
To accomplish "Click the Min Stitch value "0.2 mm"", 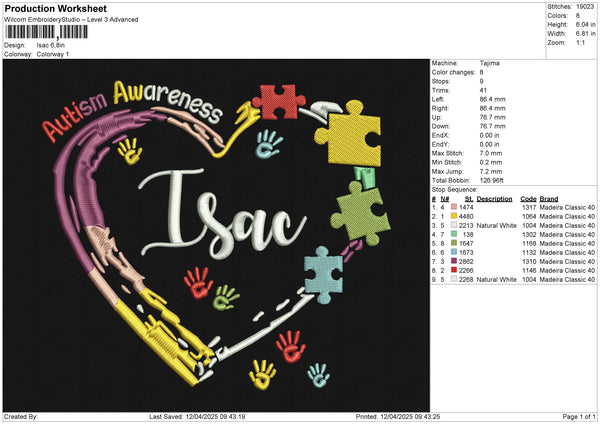I will pyautogui.click(x=491, y=162).
